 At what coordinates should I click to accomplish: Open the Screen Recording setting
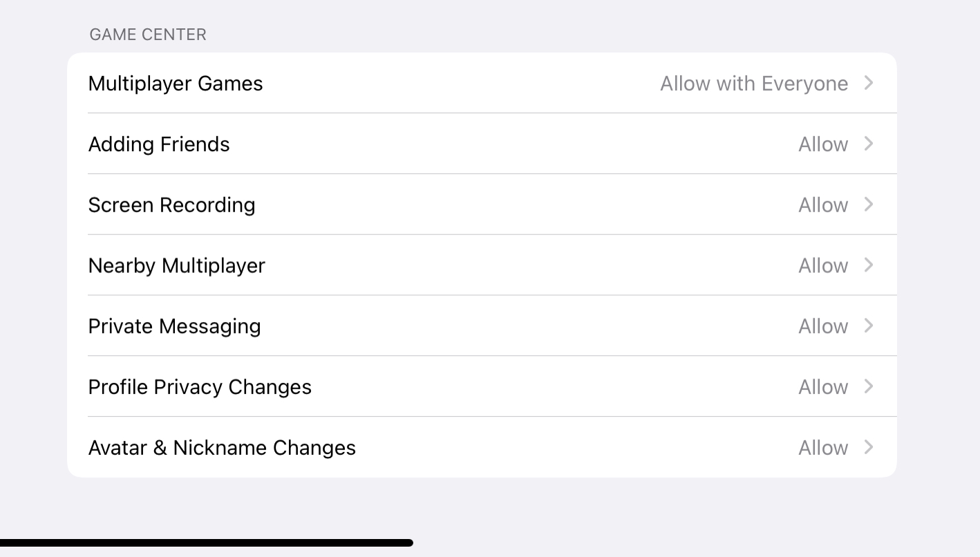tap(172, 205)
